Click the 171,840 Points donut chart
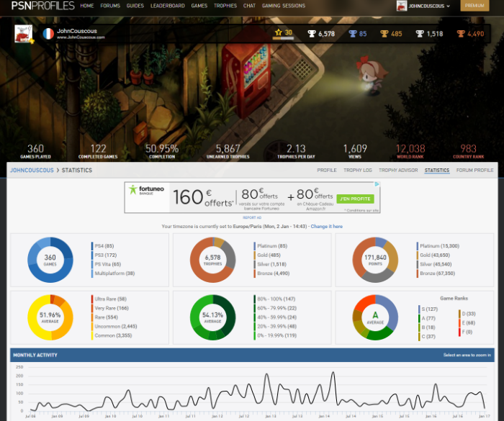 click(x=375, y=260)
